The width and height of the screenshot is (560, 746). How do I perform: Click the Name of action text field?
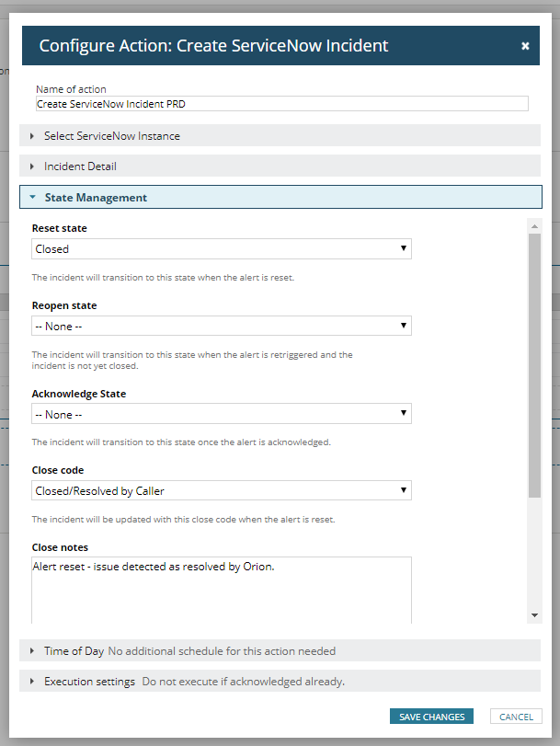pyautogui.click(x=282, y=104)
